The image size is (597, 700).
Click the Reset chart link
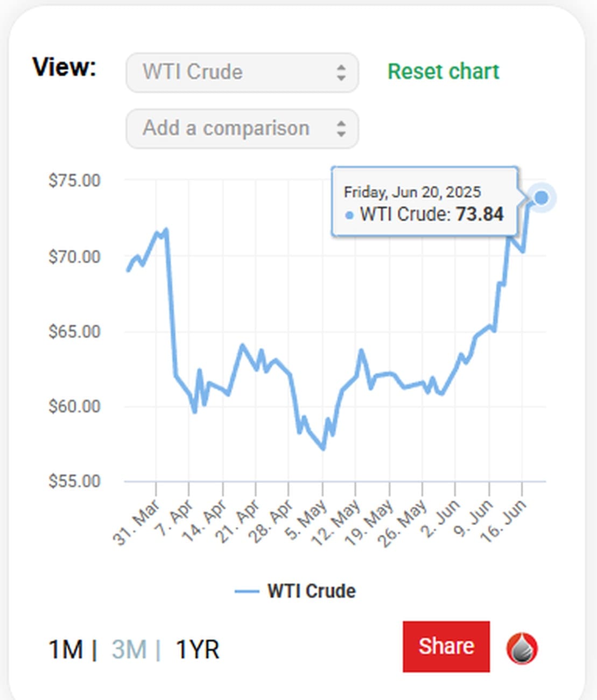(x=444, y=72)
